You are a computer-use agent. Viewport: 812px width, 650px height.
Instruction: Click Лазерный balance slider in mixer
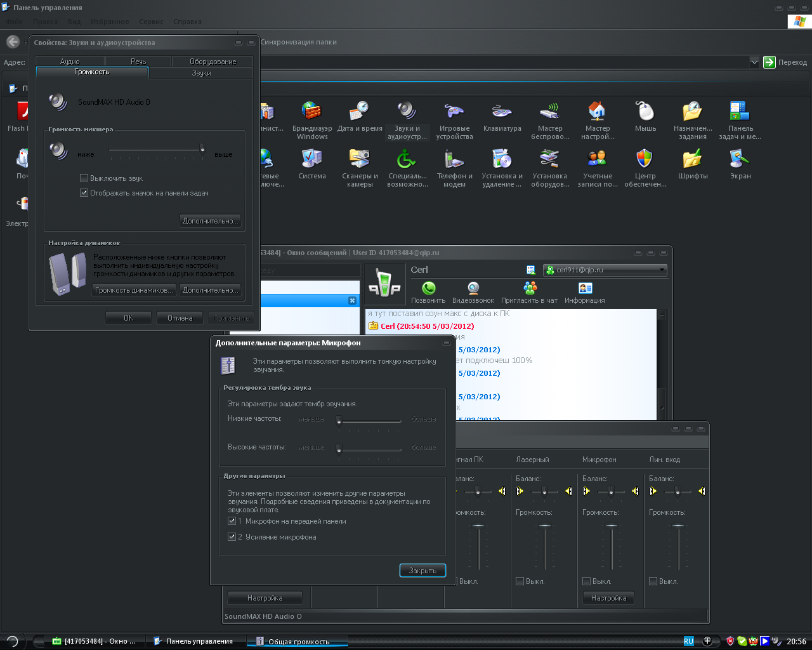click(x=544, y=491)
